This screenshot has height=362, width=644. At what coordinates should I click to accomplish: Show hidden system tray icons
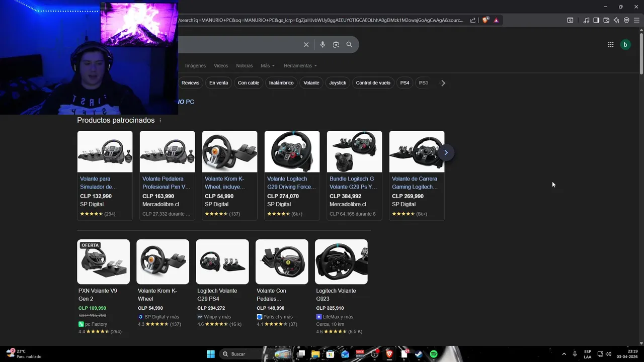563,354
